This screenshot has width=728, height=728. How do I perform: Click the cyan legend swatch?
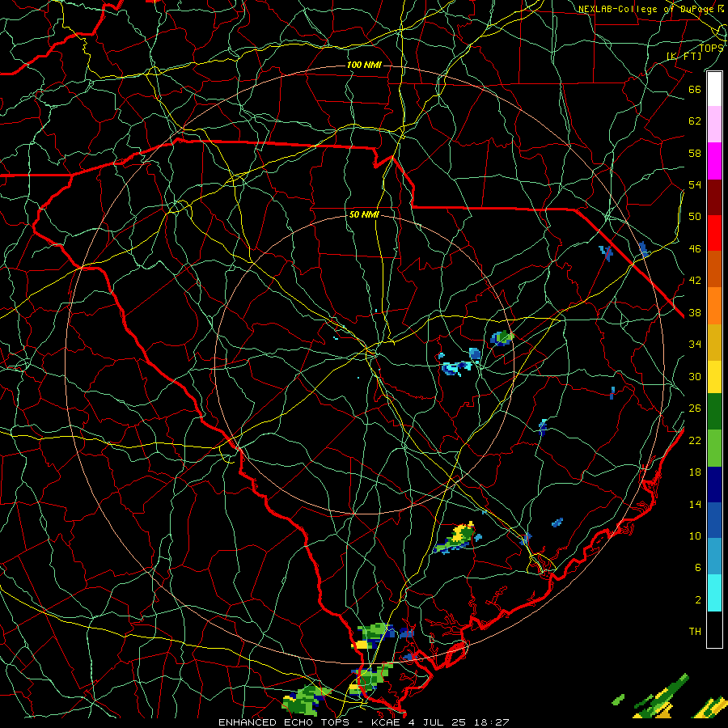pyautogui.click(x=714, y=593)
